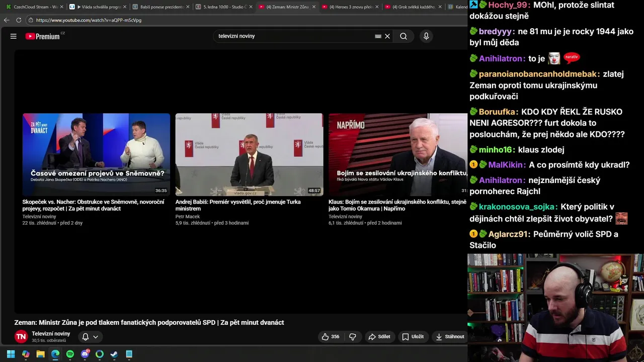The image size is (644, 362).
Task: Go back with browser back arrow
Action: [7, 20]
